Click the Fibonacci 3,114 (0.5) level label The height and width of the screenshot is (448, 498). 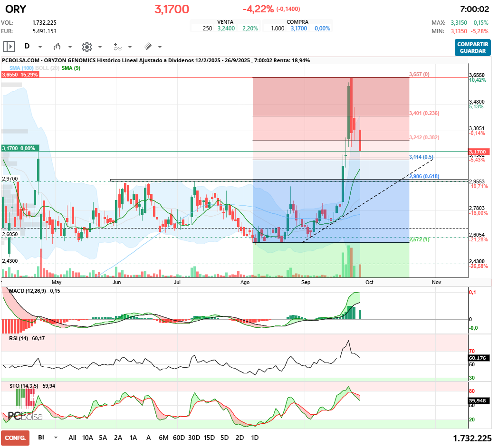[421, 157]
